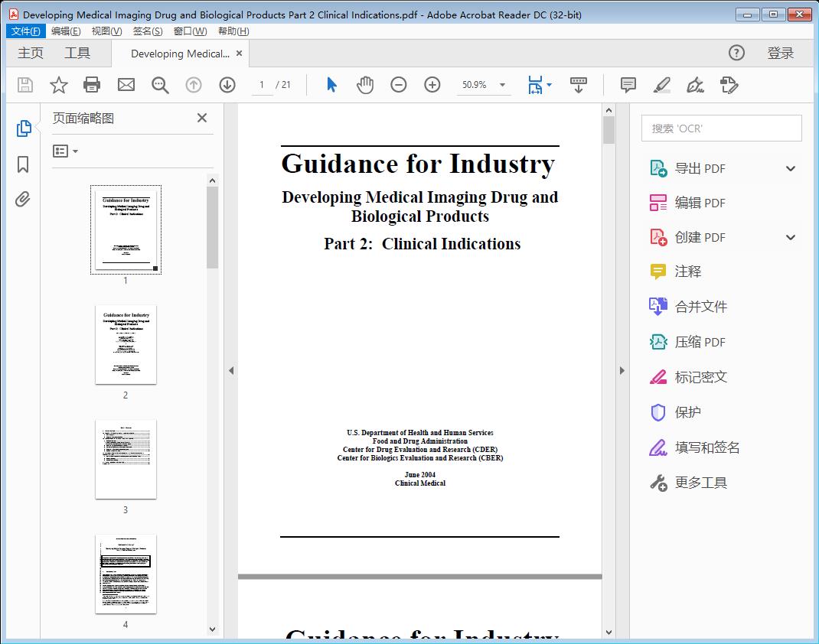Select the hand tool in the toolbar
819x644 pixels.
click(365, 85)
